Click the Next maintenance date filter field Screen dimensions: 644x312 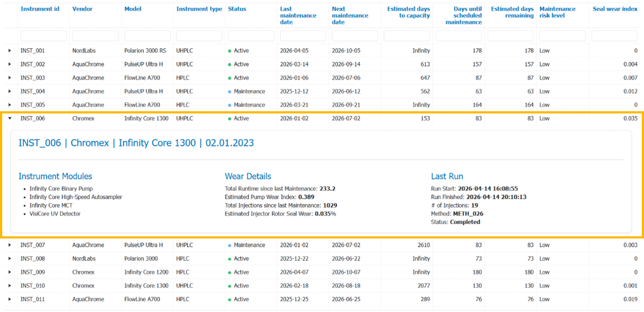[355, 36]
